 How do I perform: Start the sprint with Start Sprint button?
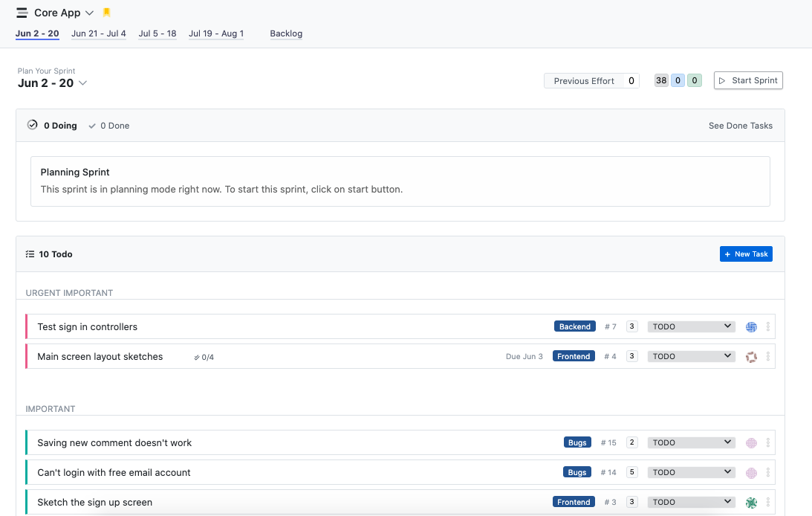click(x=748, y=80)
